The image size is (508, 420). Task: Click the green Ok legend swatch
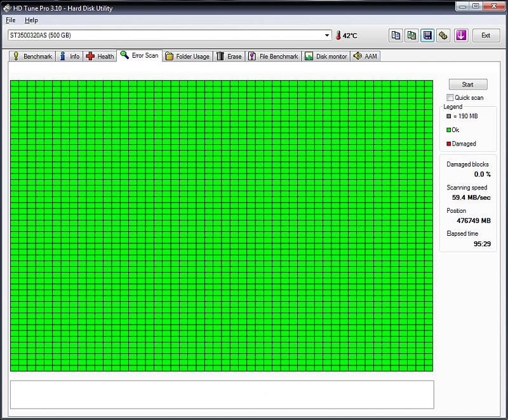(x=449, y=130)
